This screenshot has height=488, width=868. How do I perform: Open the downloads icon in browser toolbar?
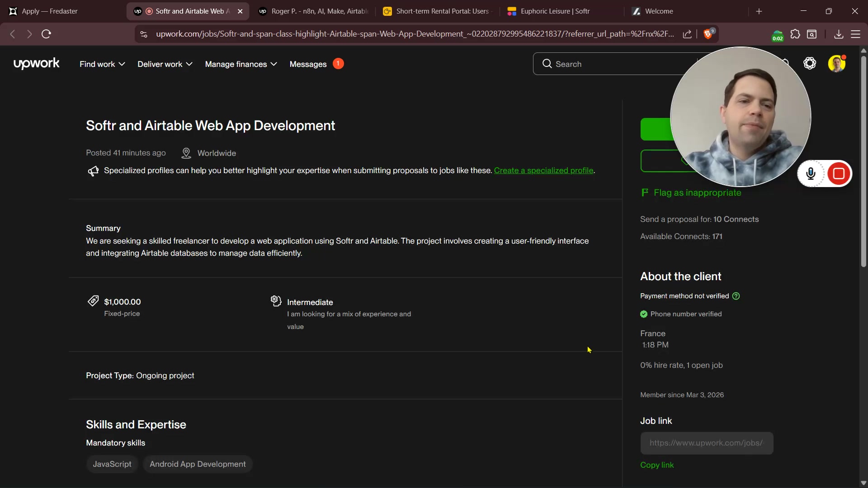(x=838, y=34)
